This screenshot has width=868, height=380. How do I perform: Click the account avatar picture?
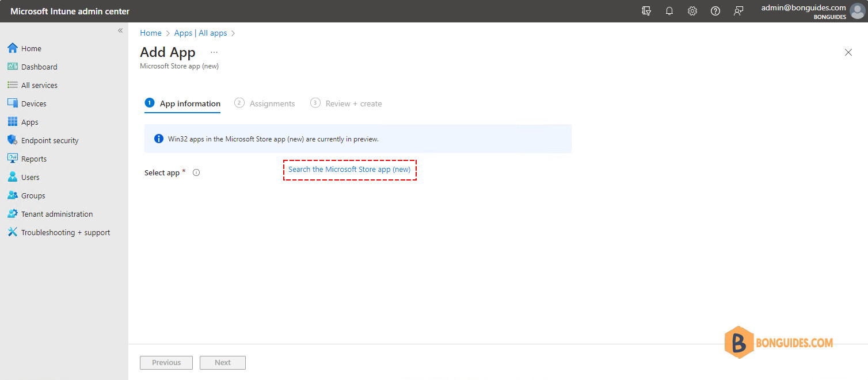[857, 11]
